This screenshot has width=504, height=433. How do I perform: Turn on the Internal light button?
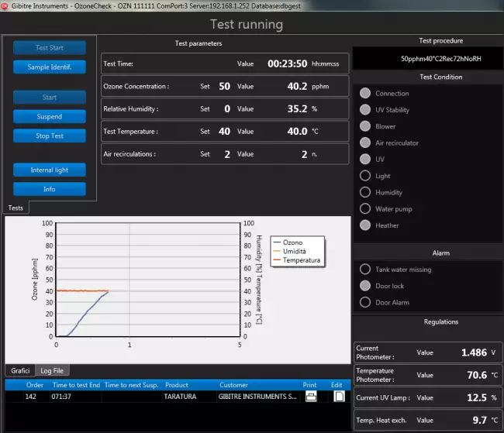pyautogui.click(x=50, y=170)
